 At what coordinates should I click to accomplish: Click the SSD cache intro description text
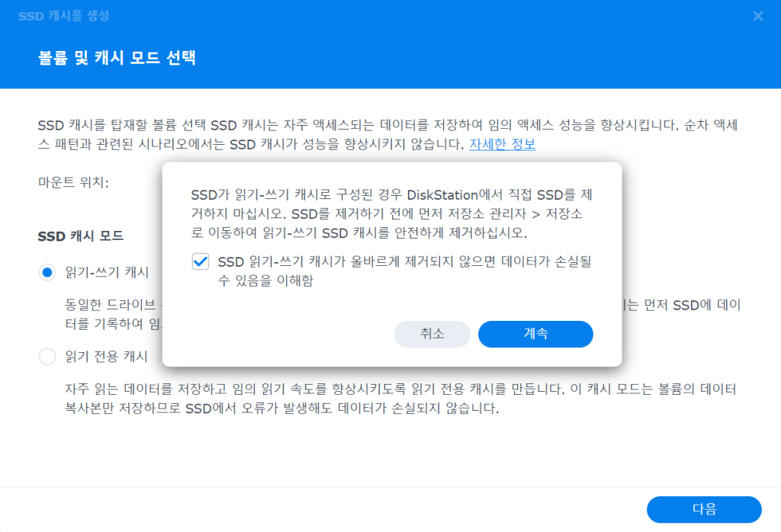tap(305, 125)
